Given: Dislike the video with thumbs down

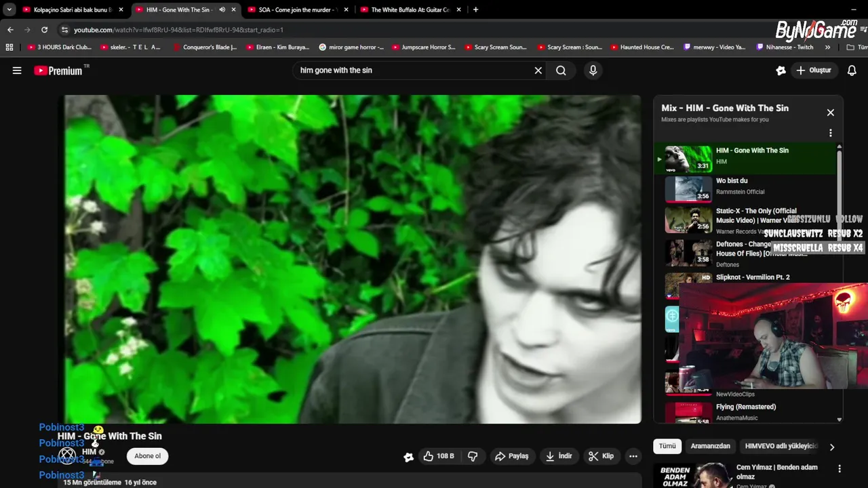Looking at the screenshot, I should pyautogui.click(x=473, y=456).
